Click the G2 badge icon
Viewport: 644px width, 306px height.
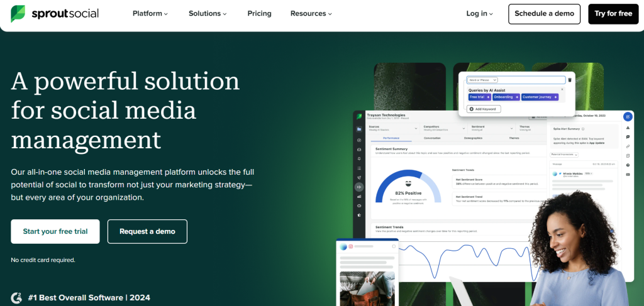[16, 297]
